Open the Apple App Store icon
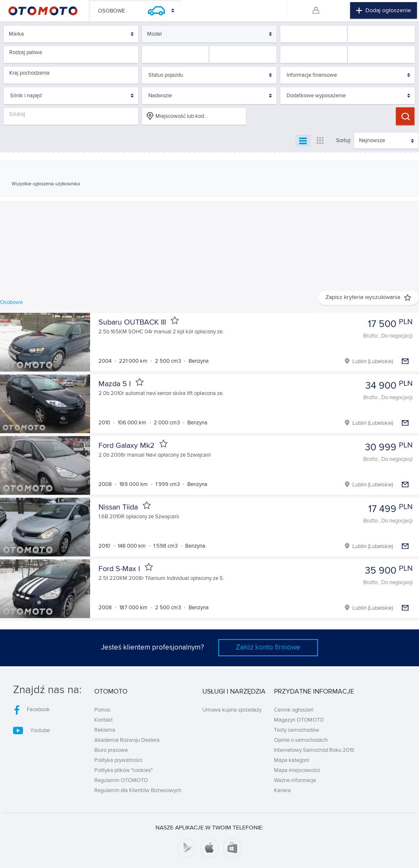This screenshot has height=868, width=419. (209, 848)
